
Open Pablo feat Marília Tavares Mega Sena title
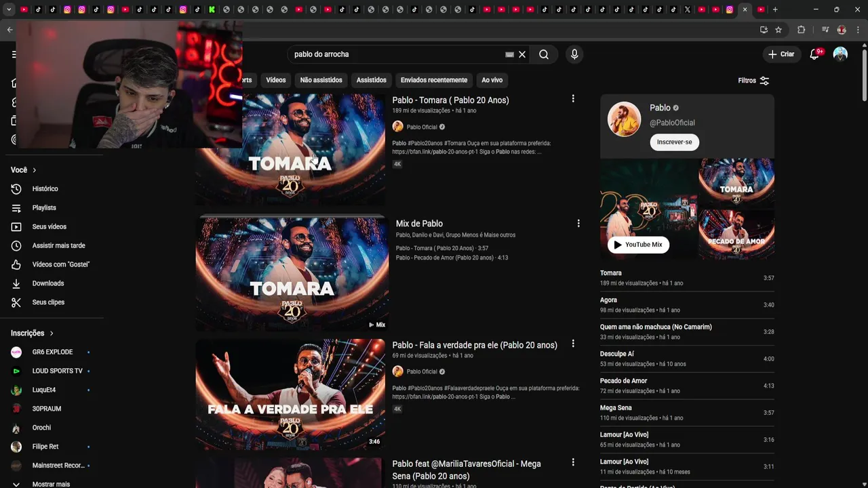(467, 470)
